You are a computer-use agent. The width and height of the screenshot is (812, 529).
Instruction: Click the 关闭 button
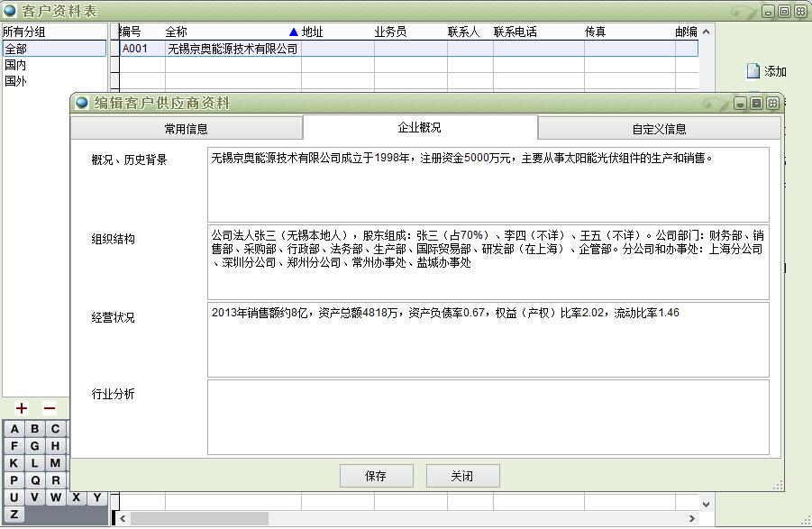point(462,476)
